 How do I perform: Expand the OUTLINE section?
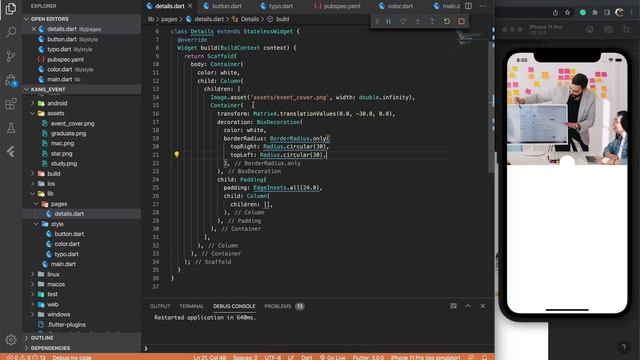82,338
